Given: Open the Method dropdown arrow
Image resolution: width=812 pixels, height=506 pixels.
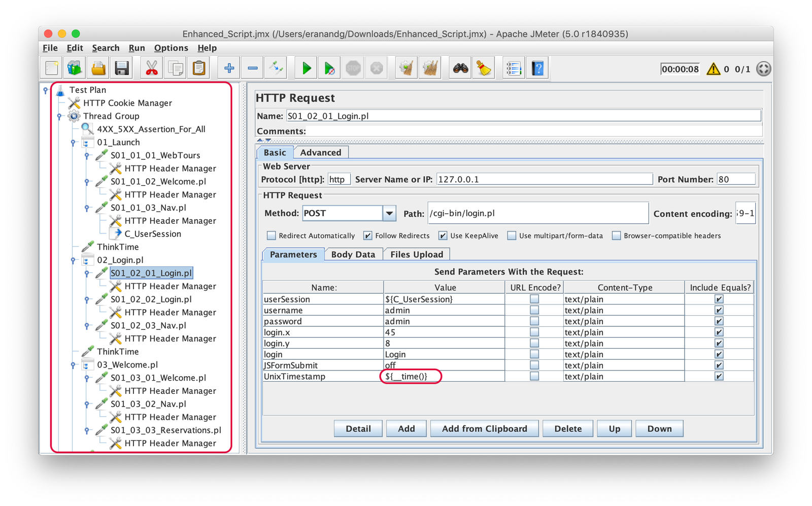Looking at the screenshot, I should pyautogui.click(x=389, y=213).
